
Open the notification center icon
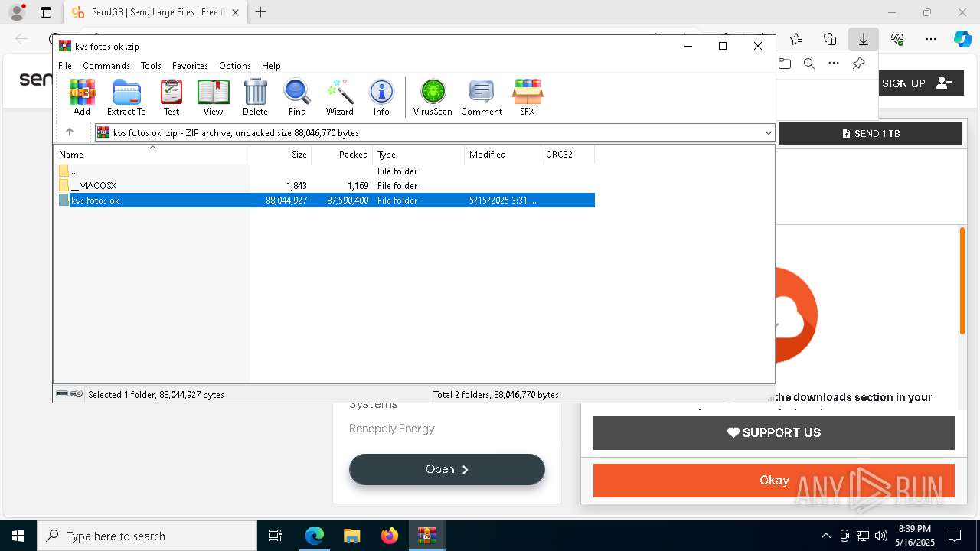click(955, 536)
